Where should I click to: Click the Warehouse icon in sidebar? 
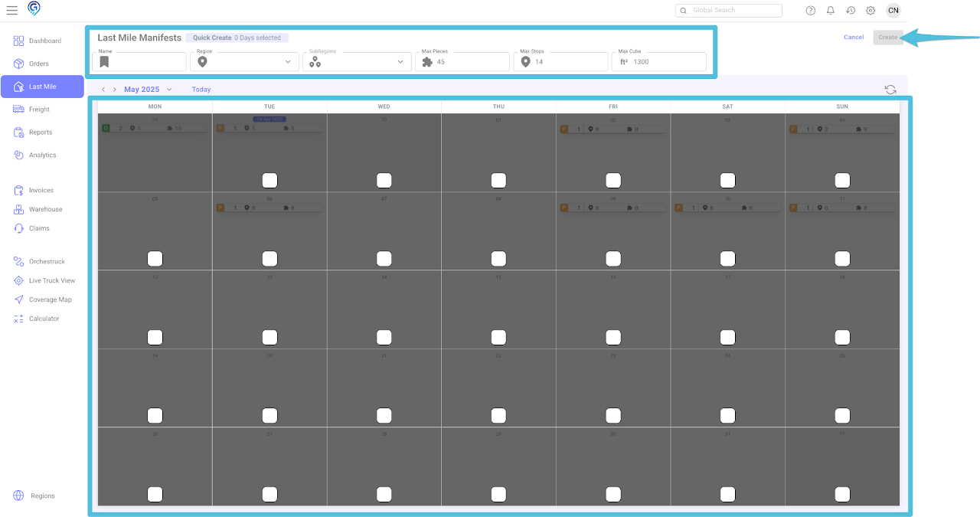(x=19, y=209)
